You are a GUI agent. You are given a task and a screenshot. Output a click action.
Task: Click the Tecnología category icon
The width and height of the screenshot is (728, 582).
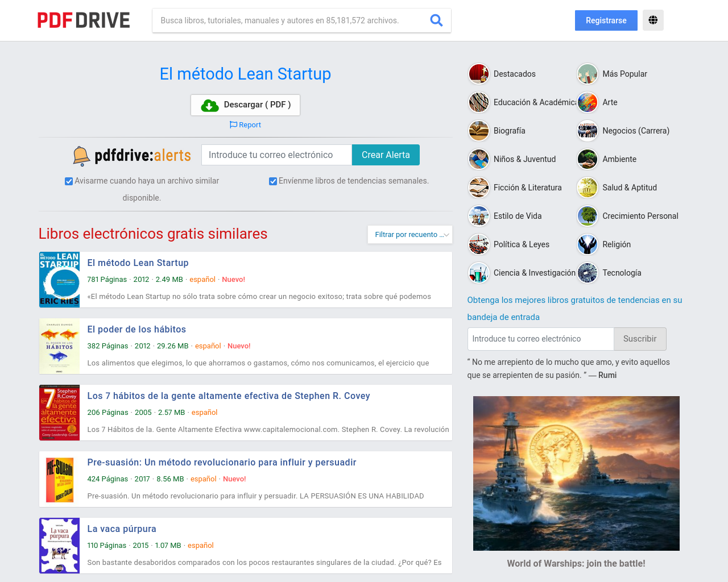point(588,273)
